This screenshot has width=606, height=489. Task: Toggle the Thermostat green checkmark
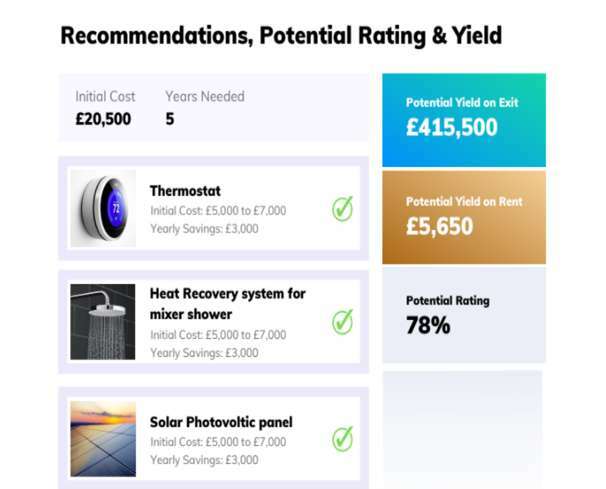(342, 209)
